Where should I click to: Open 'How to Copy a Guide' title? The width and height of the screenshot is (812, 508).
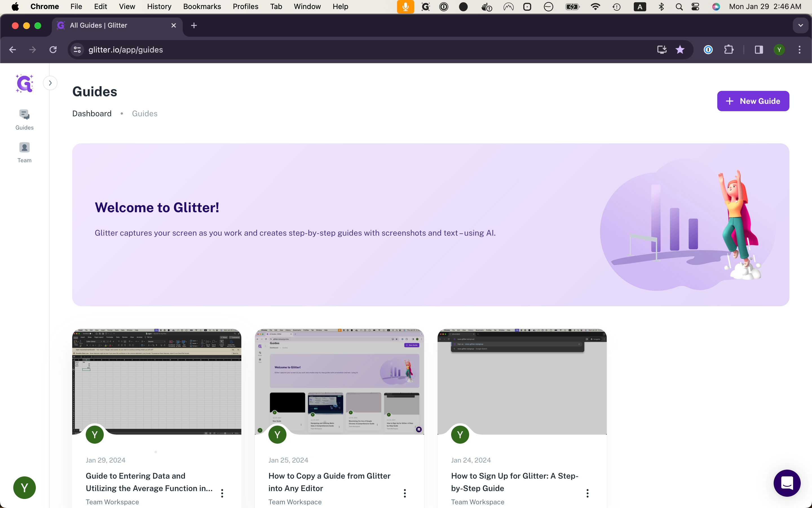point(329,482)
